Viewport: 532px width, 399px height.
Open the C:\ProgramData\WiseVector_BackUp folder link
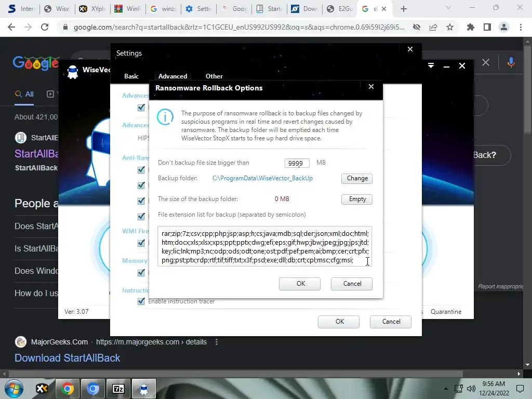click(x=262, y=178)
